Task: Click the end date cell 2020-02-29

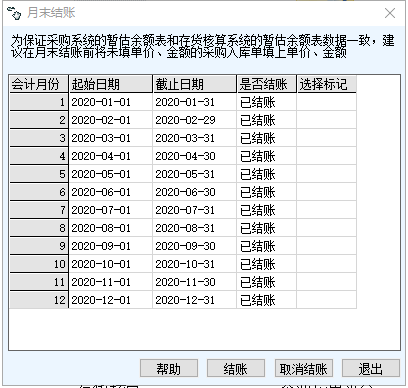Action: pyautogui.click(x=195, y=120)
